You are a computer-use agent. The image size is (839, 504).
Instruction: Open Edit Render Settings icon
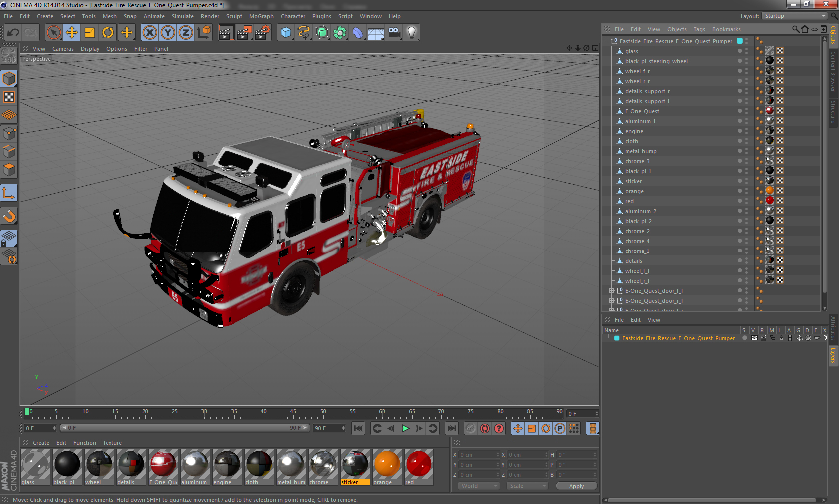[263, 33]
